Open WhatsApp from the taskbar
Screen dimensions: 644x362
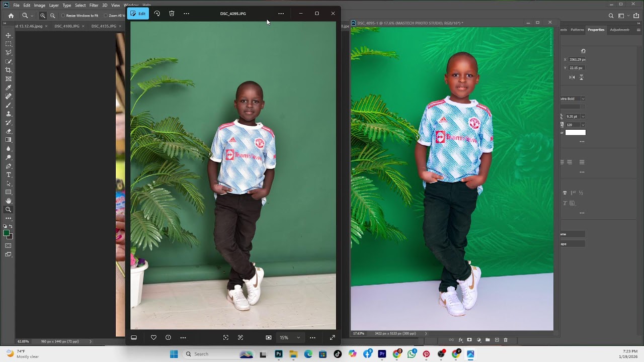point(412,354)
